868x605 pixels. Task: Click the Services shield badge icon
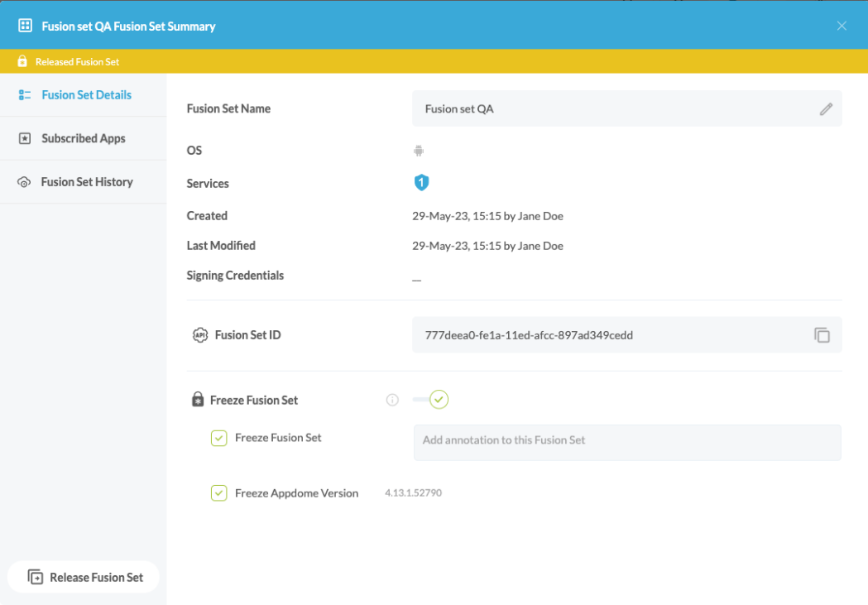(x=421, y=183)
